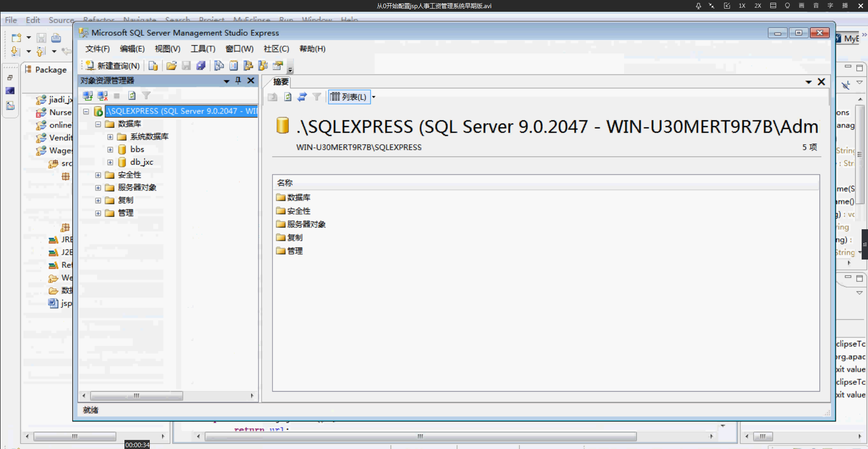This screenshot has width=868, height=449.
Task: Click the Template Explorer toolbar icon
Action: [x=263, y=66]
